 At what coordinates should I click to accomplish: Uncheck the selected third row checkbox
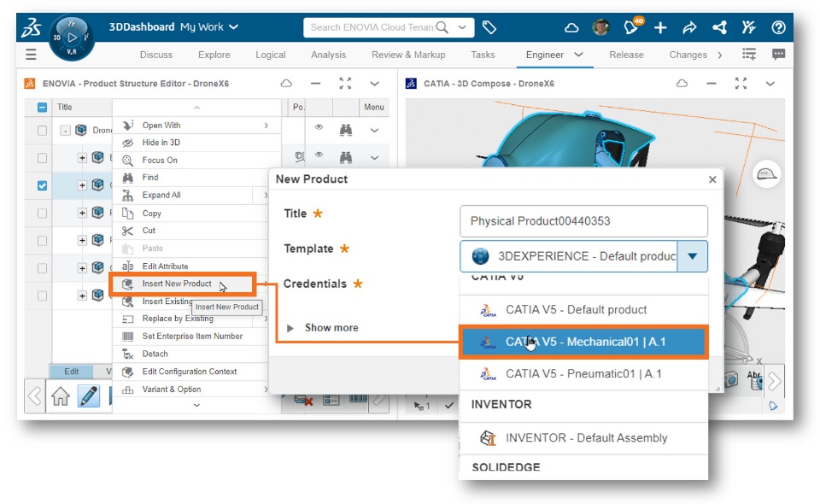tap(43, 185)
